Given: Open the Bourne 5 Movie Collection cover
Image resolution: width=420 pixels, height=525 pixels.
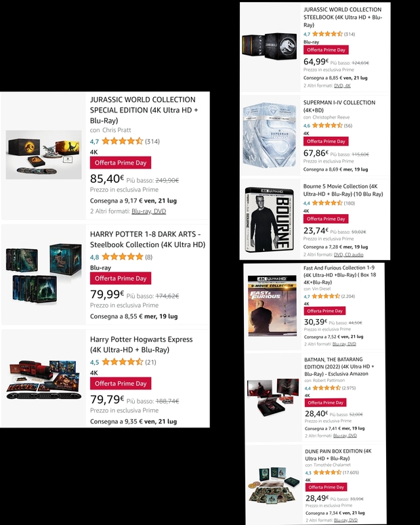Looking at the screenshot, I should (x=270, y=219).
